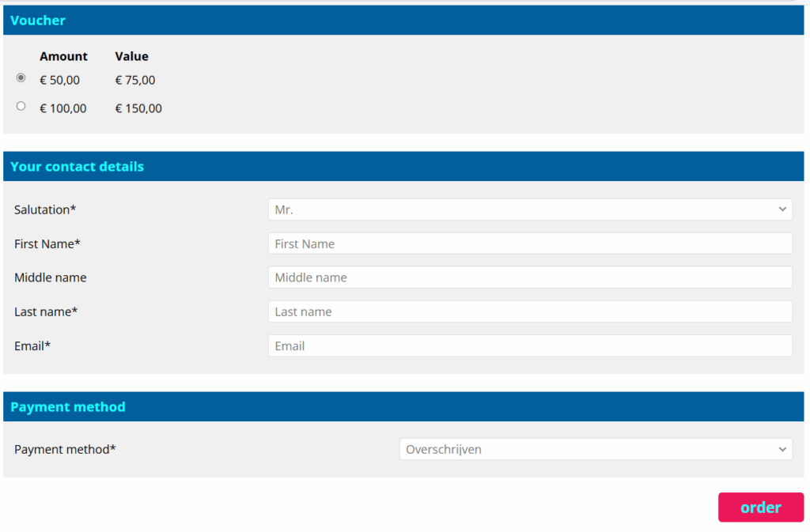Click the Email input field
Image resolution: width=810 pixels, height=532 pixels.
click(530, 345)
